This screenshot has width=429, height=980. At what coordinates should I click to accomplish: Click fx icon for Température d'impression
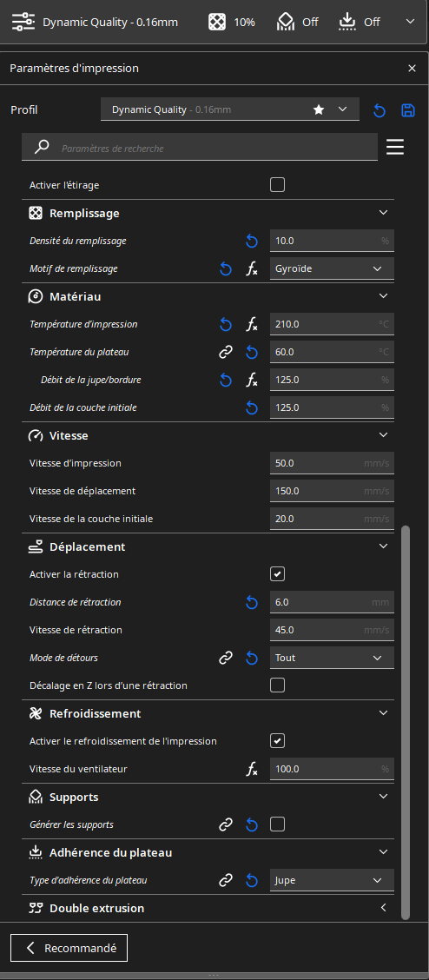coord(252,325)
